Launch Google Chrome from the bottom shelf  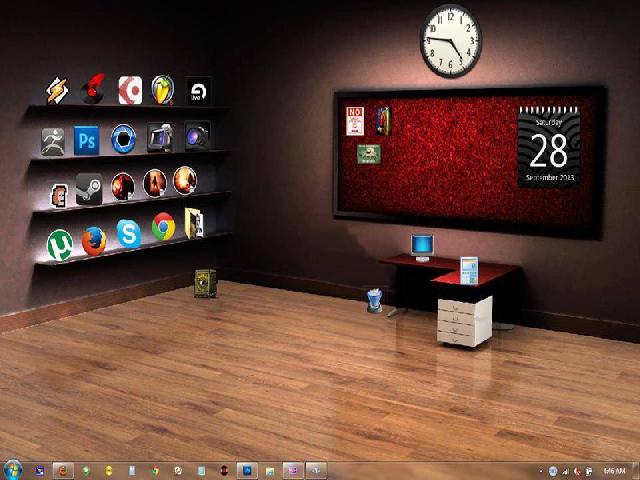point(163,228)
